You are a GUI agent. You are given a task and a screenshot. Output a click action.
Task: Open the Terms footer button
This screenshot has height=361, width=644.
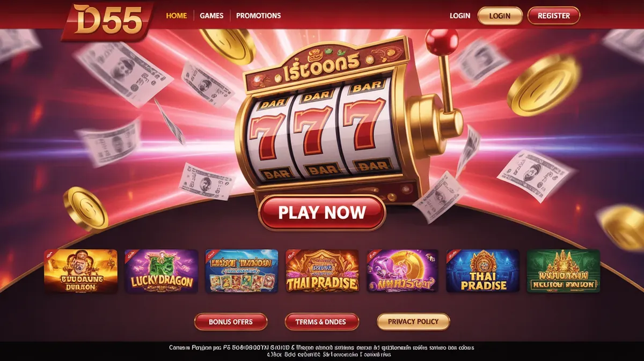coord(321,322)
